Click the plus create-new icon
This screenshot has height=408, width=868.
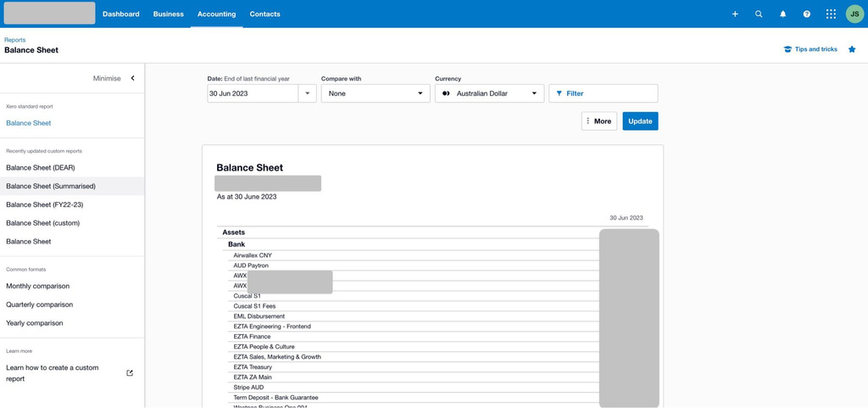pyautogui.click(x=735, y=14)
